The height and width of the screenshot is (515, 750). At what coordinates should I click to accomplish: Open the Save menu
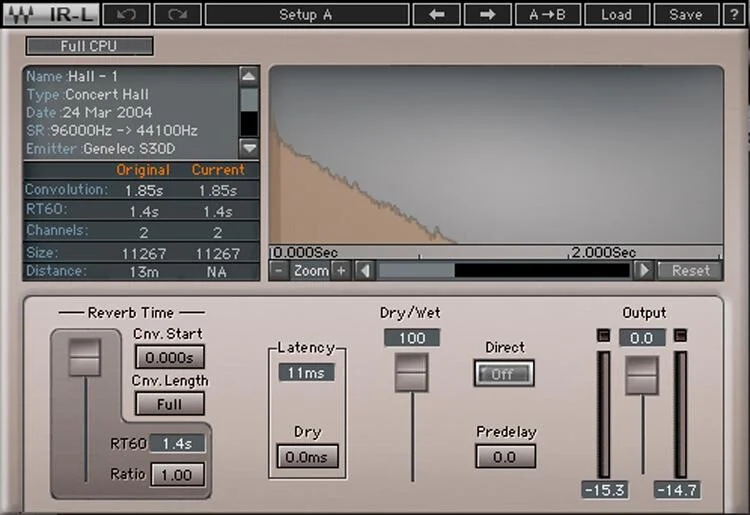coord(686,14)
